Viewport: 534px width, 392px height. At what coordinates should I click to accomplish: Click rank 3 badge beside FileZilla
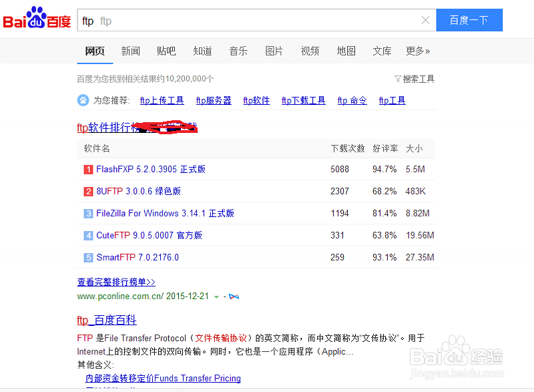[88, 214]
